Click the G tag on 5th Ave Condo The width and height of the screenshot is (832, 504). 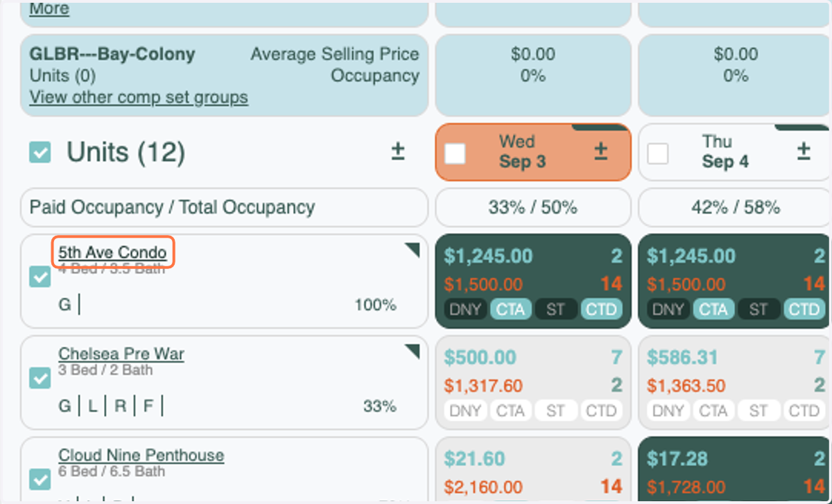click(64, 304)
